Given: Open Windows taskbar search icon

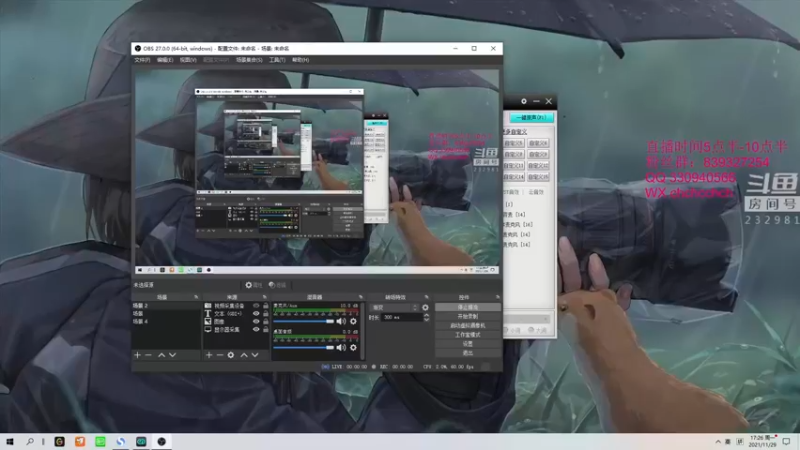Looking at the screenshot, I should [x=30, y=441].
